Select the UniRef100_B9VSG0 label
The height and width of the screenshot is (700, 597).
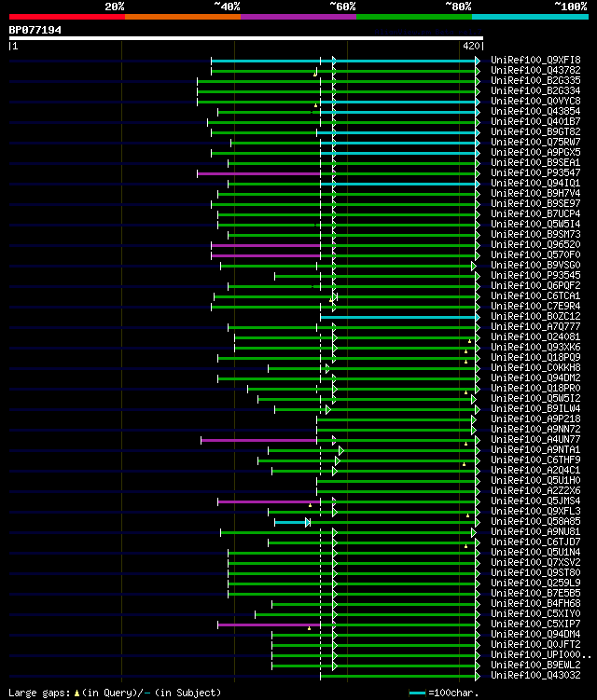pyautogui.click(x=535, y=265)
